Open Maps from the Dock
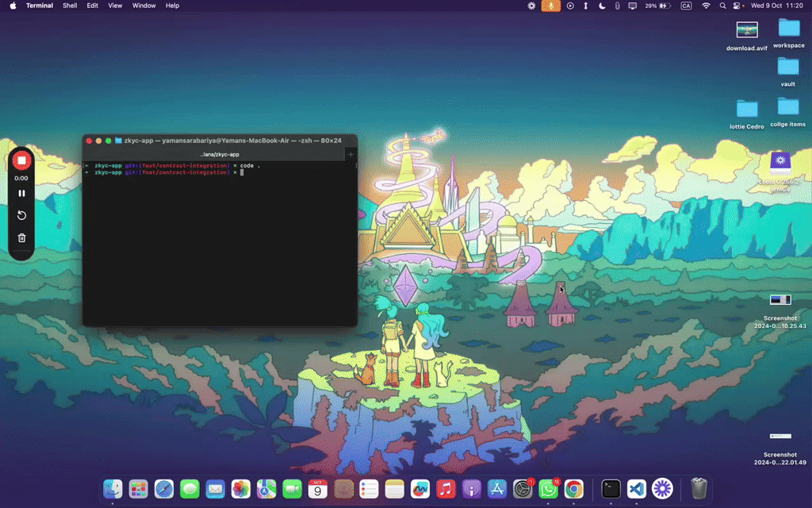The width and height of the screenshot is (812, 508). (x=266, y=488)
